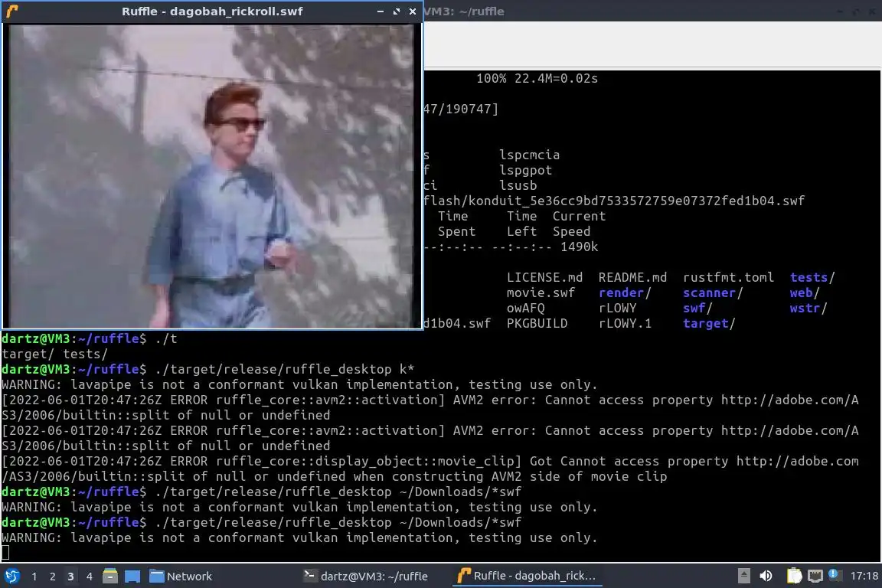Click the Ruffle window title text
The width and height of the screenshot is (882, 588).
click(212, 11)
